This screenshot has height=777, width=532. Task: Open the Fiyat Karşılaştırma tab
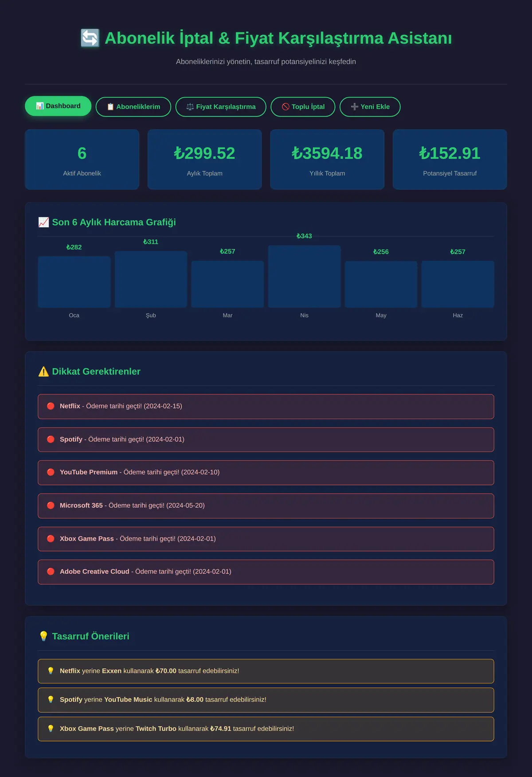click(x=221, y=107)
